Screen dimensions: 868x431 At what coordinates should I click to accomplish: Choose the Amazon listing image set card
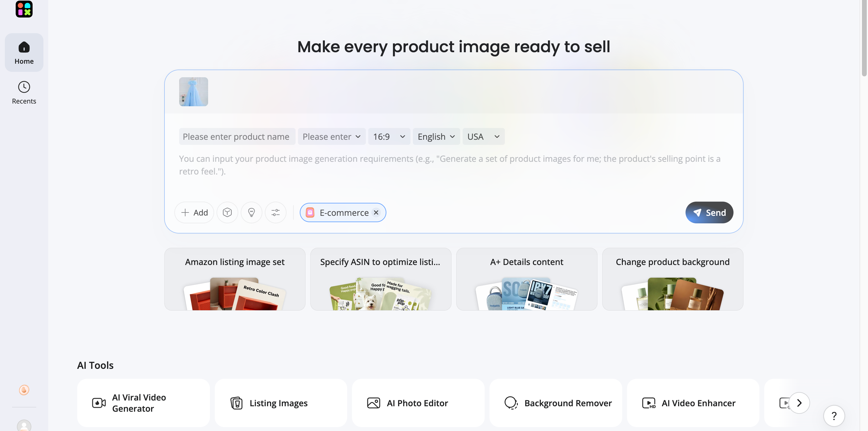click(x=235, y=279)
